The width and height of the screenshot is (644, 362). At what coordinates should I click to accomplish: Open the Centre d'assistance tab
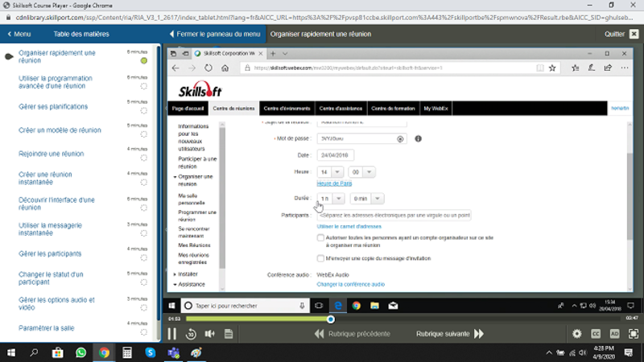341,109
